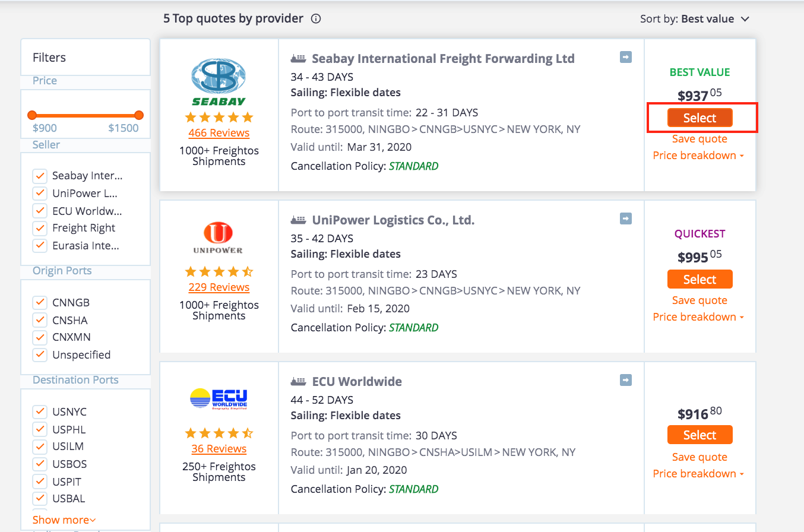
Task: Save quote for Seabay International
Action: (x=699, y=139)
